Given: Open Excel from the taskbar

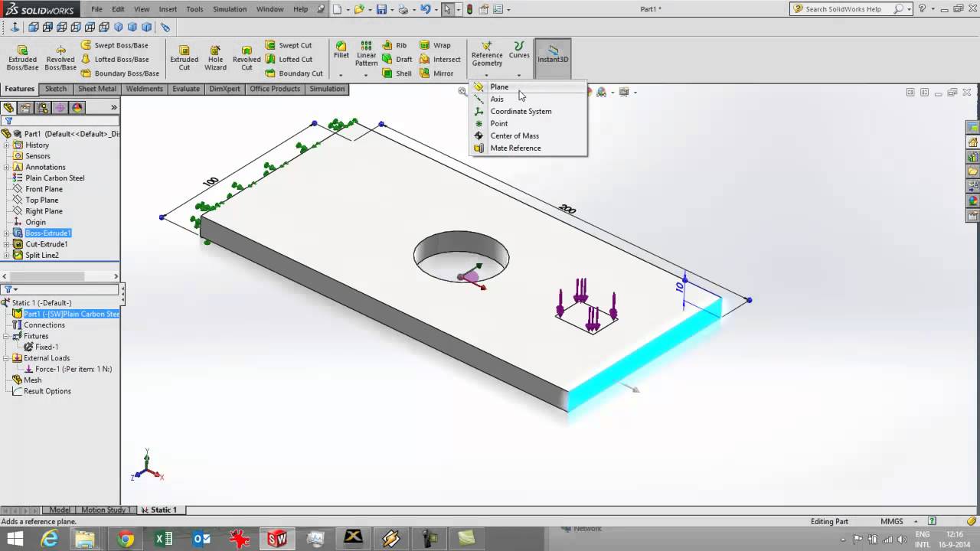Looking at the screenshot, I should coord(164,540).
